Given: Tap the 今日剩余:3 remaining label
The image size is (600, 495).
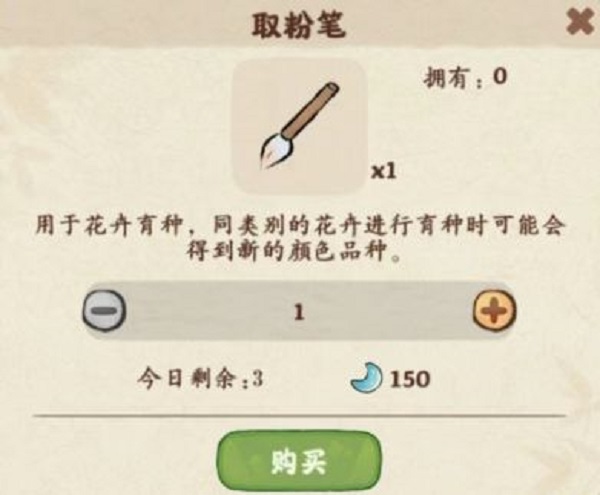Looking at the screenshot, I should click(x=201, y=379).
